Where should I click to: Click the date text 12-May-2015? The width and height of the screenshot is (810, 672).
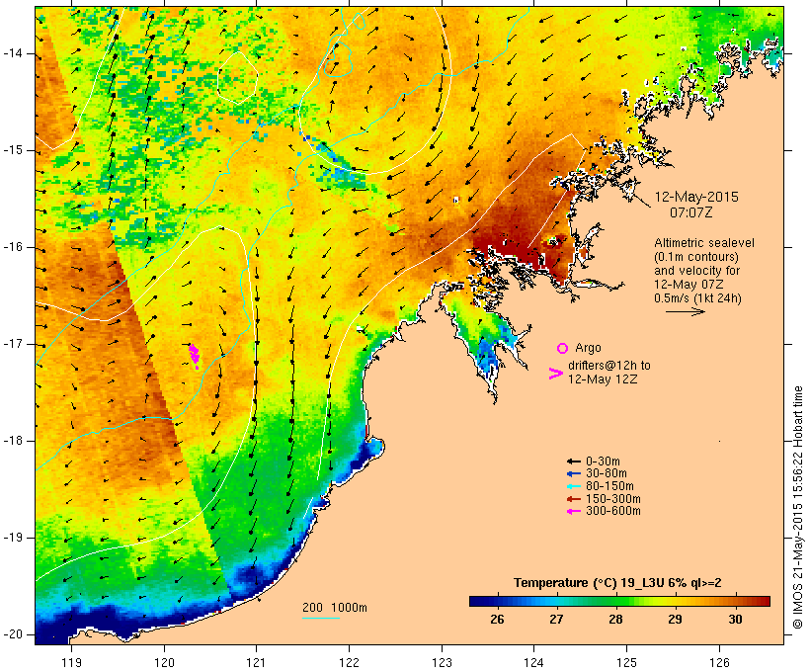click(696, 197)
